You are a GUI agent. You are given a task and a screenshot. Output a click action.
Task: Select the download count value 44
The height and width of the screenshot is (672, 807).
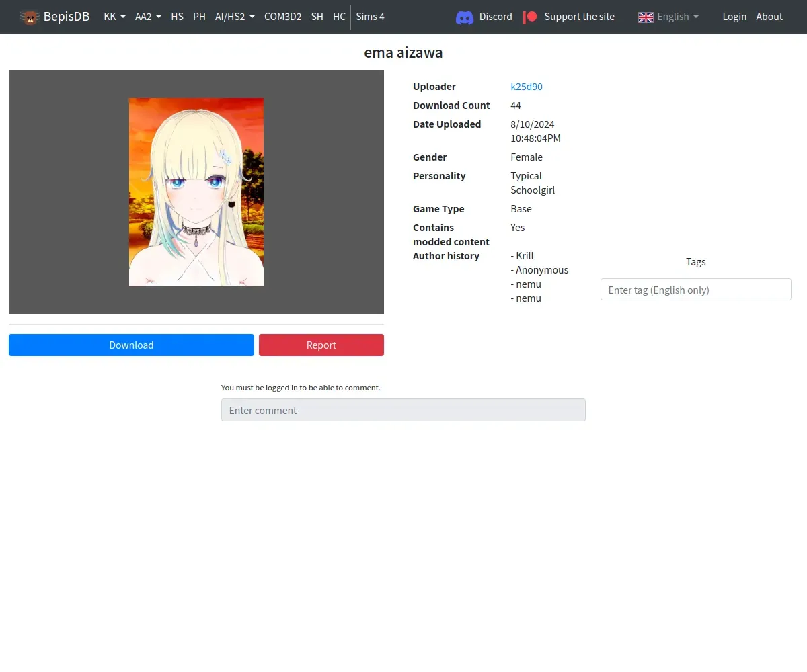[x=516, y=106]
